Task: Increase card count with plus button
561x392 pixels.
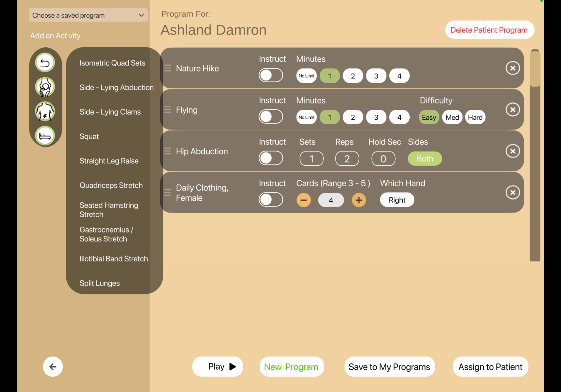Action: click(358, 200)
